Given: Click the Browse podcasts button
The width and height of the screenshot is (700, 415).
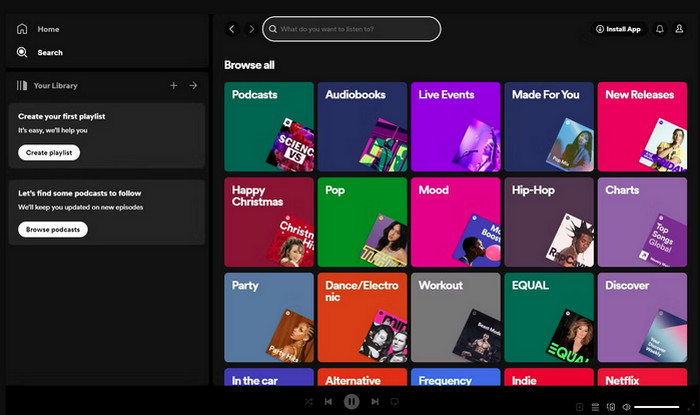Looking at the screenshot, I should (x=52, y=229).
